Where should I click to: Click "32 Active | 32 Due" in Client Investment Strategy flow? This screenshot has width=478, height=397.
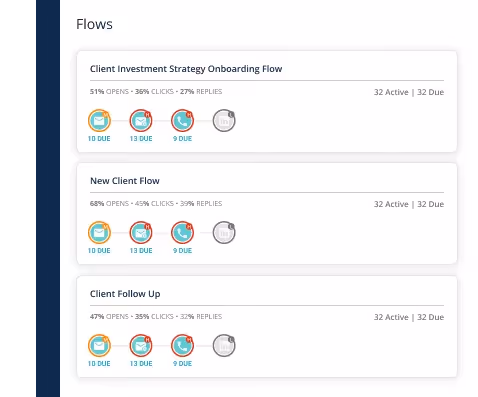[409, 92]
